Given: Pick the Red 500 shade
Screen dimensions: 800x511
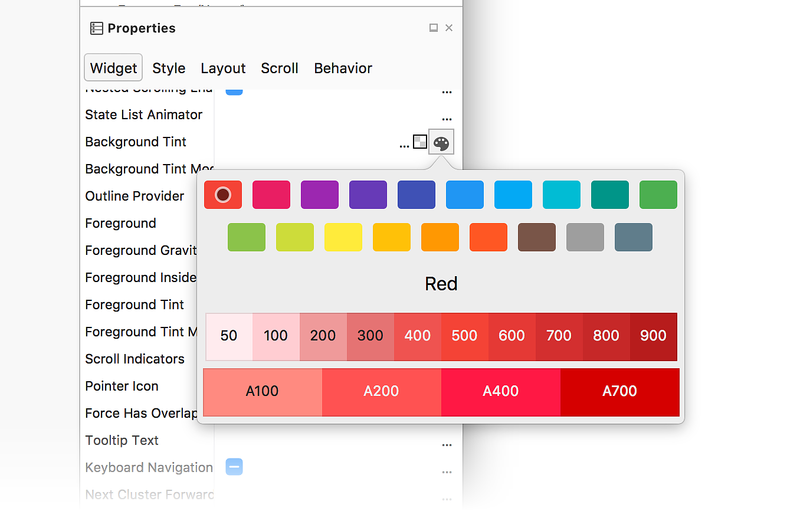Looking at the screenshot, I should pos(464,336).
